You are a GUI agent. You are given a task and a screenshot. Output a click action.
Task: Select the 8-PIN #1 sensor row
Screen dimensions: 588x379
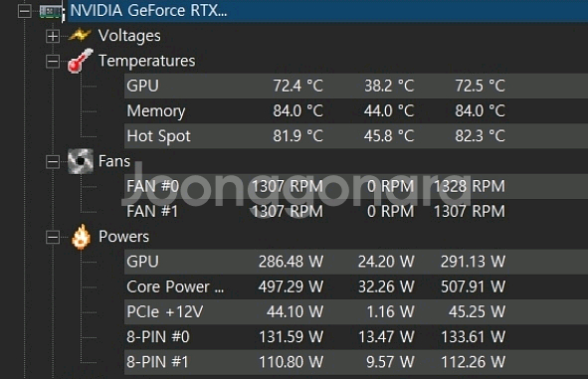[x=356, y=362]
